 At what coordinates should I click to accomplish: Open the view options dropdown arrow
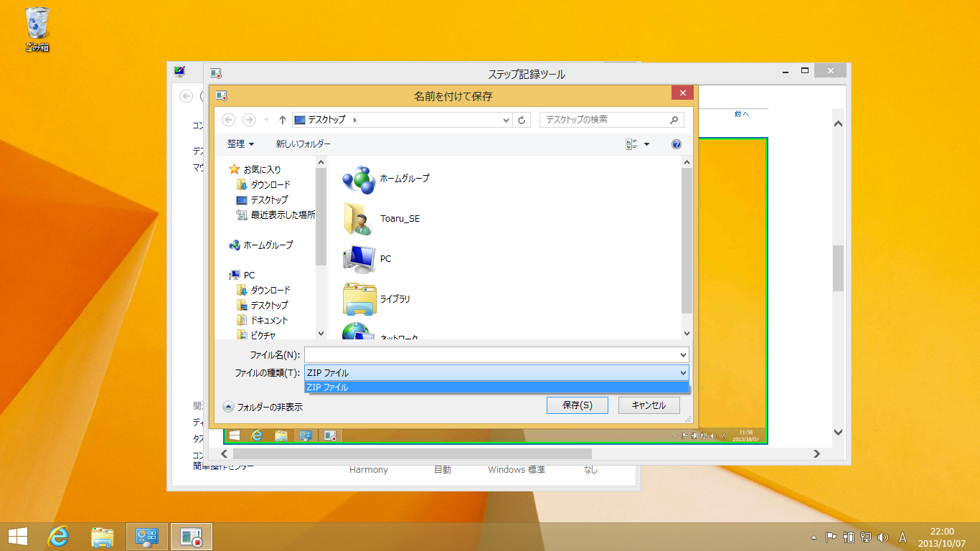point(646,144)
